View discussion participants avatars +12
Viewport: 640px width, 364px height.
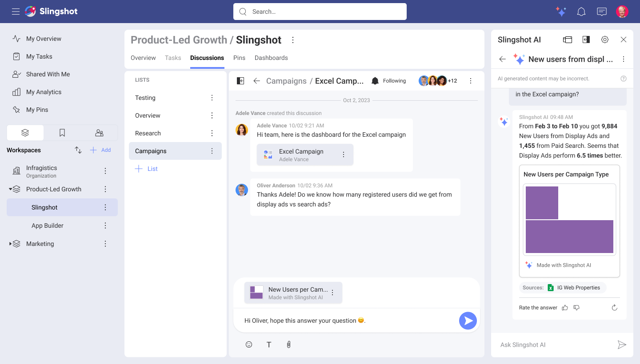(x=438, y=81)
